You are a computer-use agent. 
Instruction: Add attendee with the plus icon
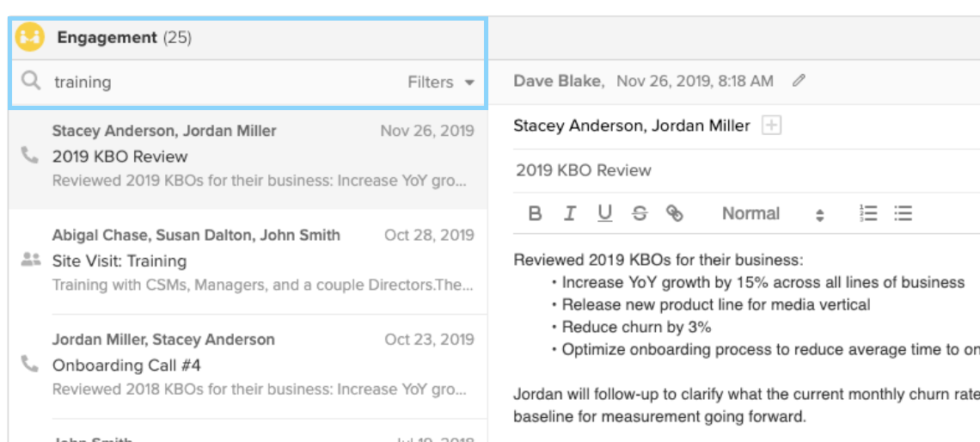point(772,126)
